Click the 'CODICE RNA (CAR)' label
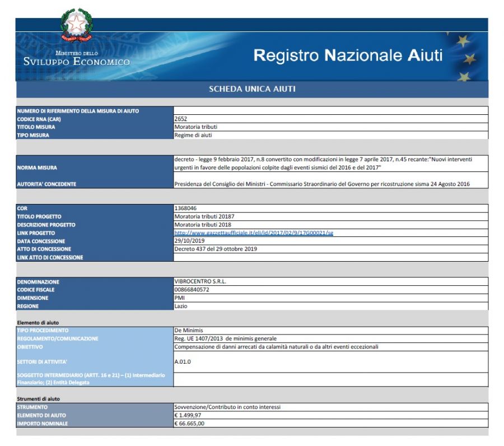This screenshot has width=504, height=446. (39, 119)
